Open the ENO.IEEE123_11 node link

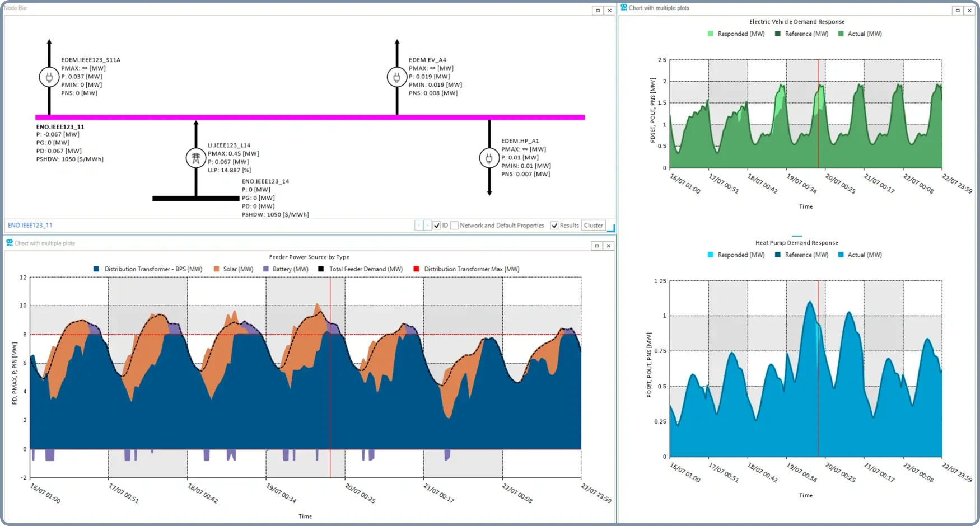[x=30, y=225]
